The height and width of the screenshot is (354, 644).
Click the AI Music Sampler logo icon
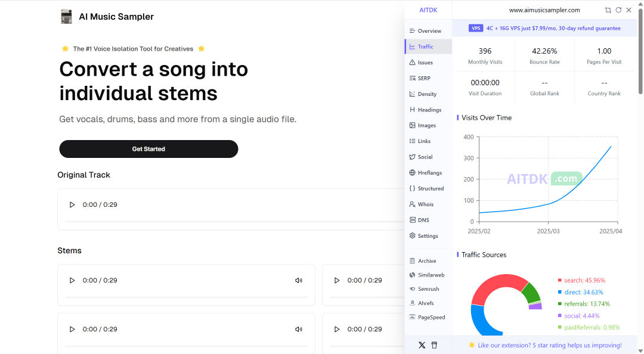pyautogui.click(x=66, y=17)
